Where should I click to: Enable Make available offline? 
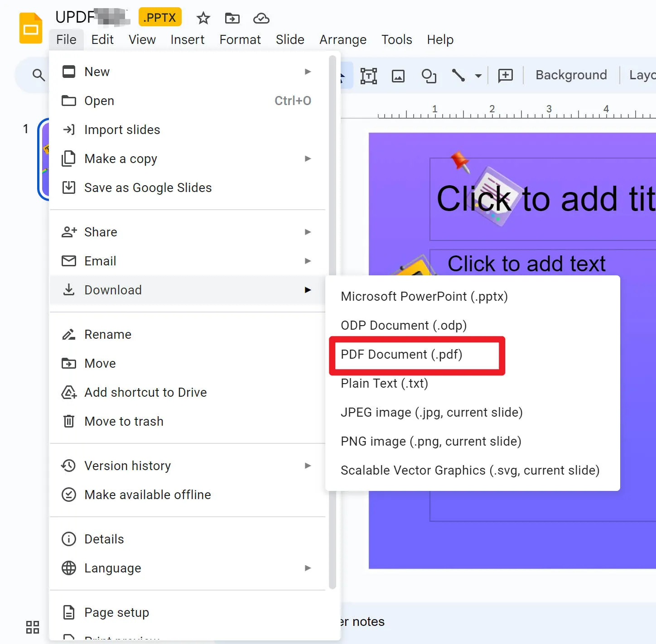tap(147, 495)
